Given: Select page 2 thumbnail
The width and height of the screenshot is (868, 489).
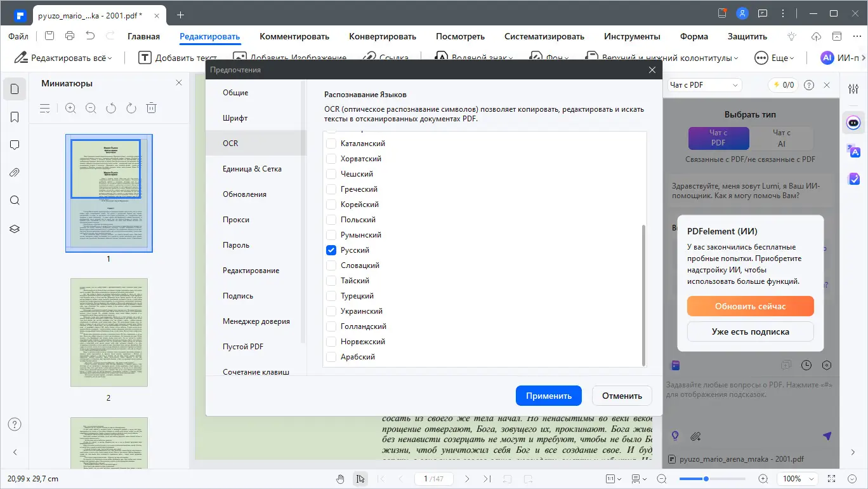Looking at the screenshot, I should click(x=109, y=332).
